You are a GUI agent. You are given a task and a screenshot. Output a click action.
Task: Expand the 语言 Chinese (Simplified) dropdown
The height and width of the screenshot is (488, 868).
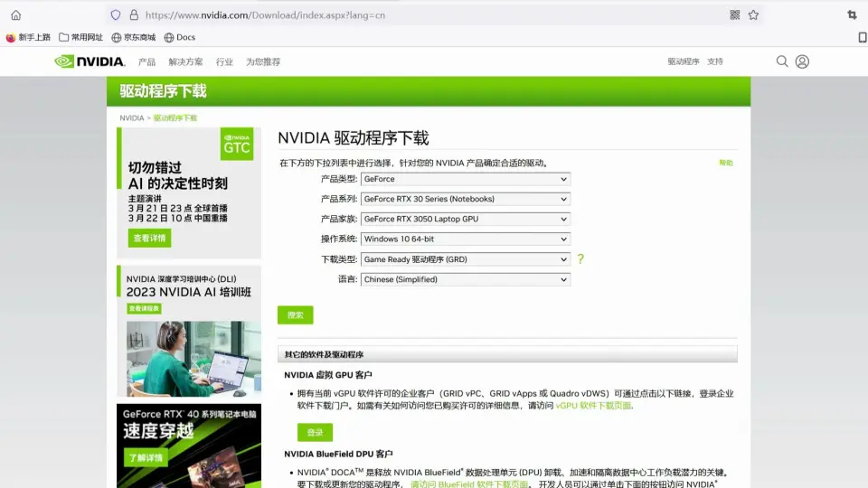tap(466, 279)
